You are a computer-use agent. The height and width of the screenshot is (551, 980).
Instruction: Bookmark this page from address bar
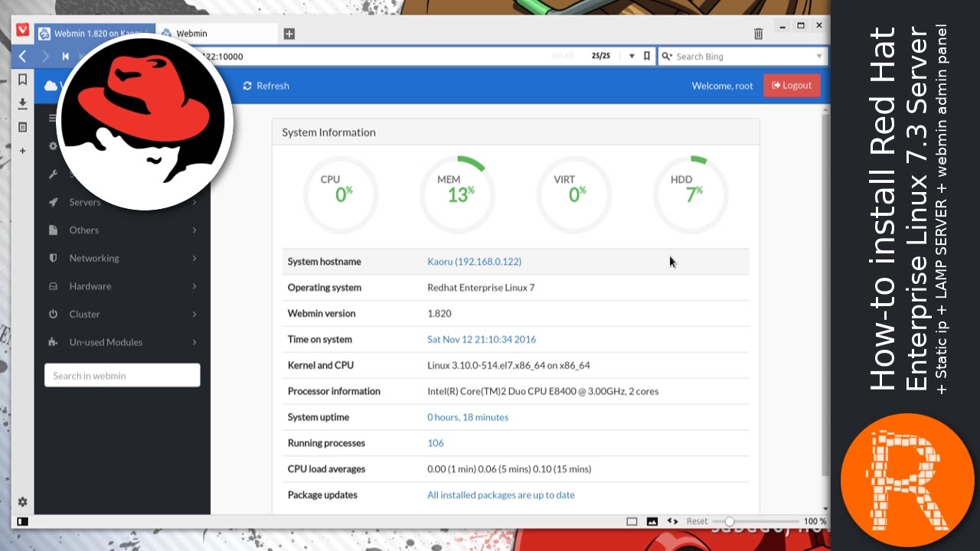647,56
